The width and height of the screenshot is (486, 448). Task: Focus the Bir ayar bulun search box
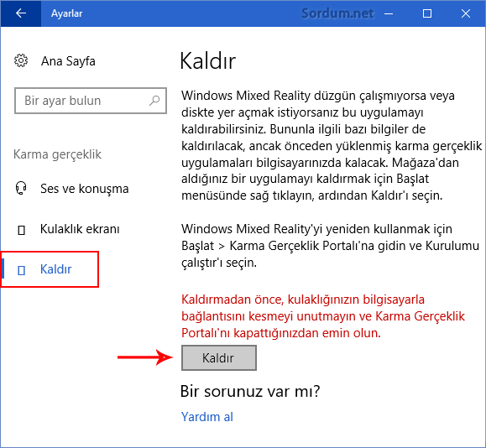91,101
